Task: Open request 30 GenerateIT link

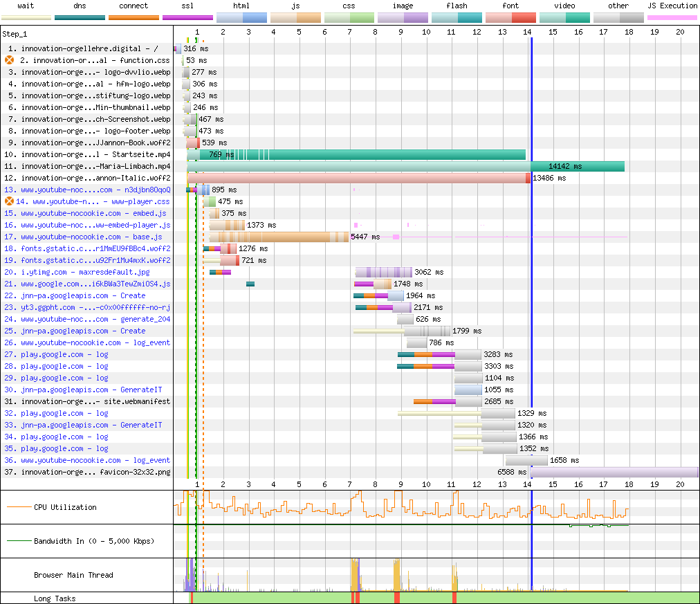Action: (83, 390)
